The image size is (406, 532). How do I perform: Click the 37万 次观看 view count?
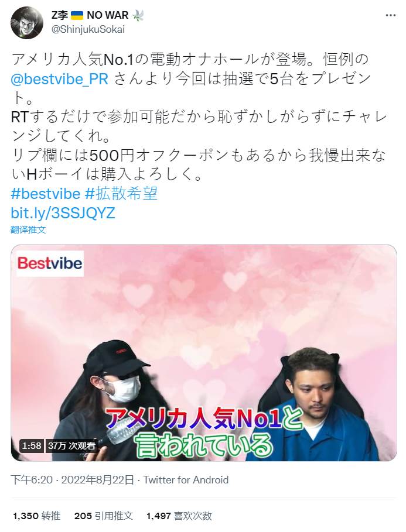[71, 445]
